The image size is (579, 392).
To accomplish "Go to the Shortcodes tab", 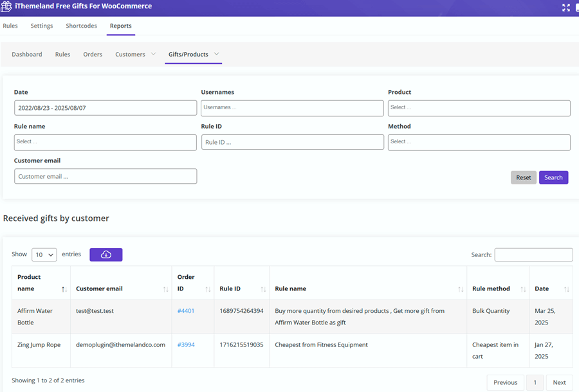I will pyautogui.click(x=81, y=26).
